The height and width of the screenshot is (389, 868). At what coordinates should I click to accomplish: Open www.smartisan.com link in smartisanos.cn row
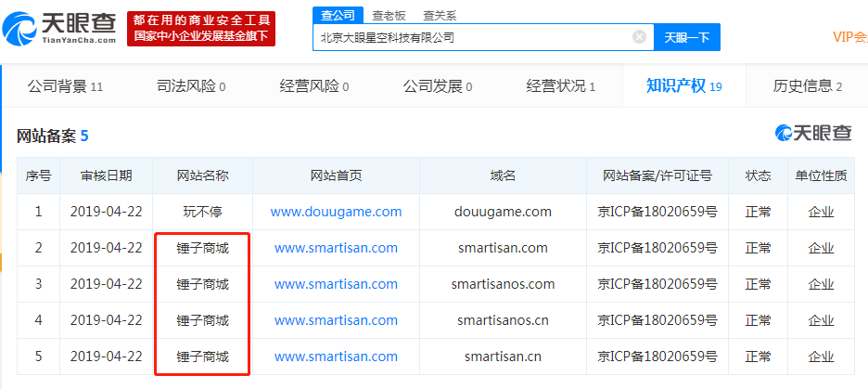336,319
